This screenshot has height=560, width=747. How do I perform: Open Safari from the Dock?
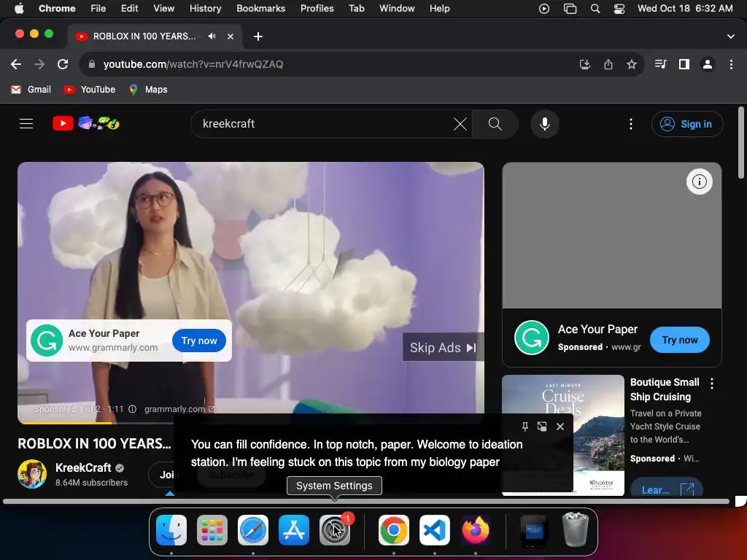(x=253, y=530)
